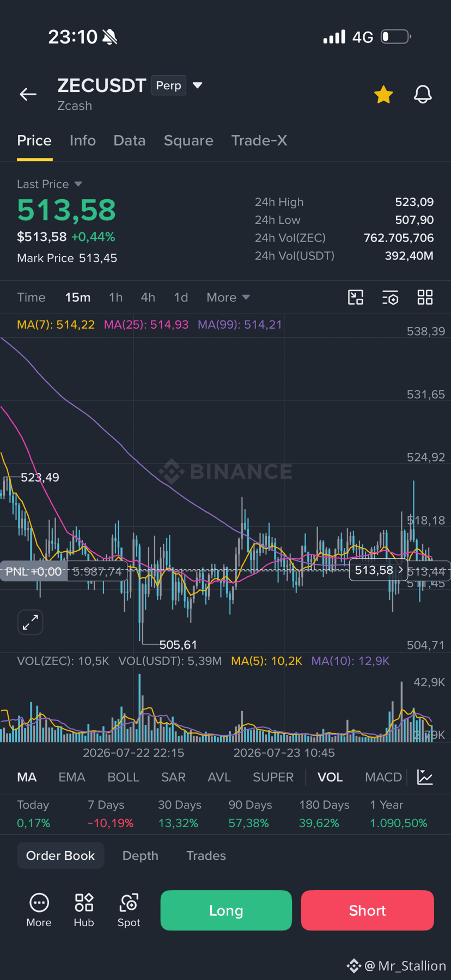The height and width of the screenshot is (980, 451).
Task: Open the Hub icon
Action: click(84, 910)
